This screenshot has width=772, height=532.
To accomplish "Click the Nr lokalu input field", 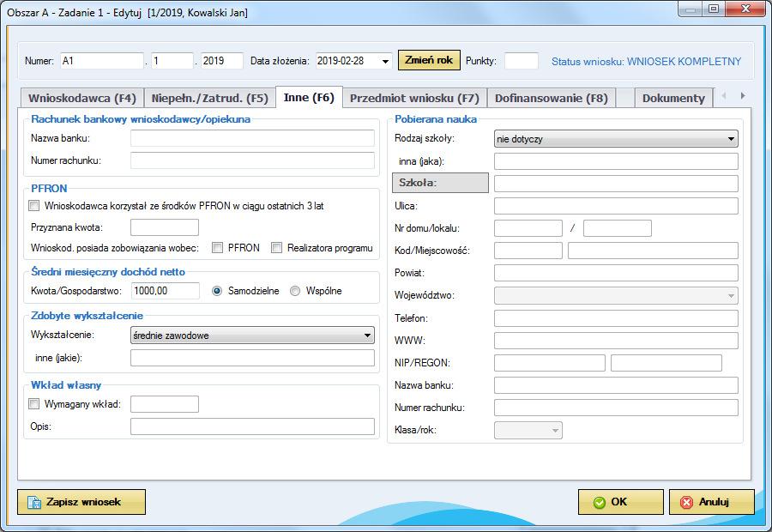I will 618,228.
